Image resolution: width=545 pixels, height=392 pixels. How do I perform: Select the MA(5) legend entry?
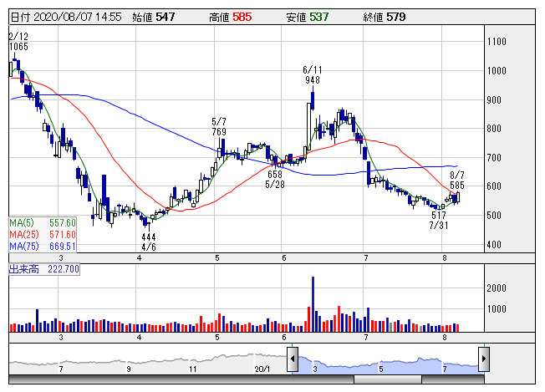pyautogui.click(x=43, y=223)
